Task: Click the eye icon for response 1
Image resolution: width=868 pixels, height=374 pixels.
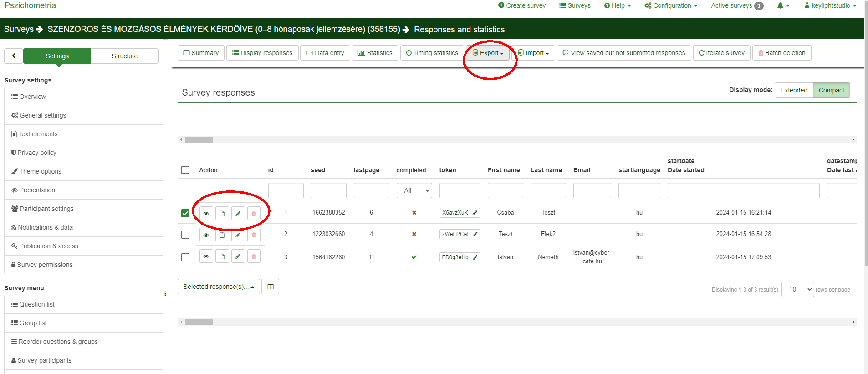Action: pos(206,213)
